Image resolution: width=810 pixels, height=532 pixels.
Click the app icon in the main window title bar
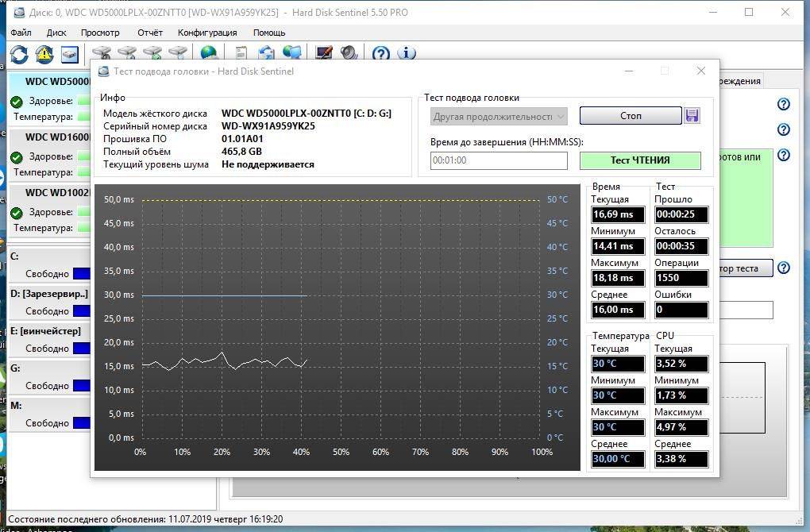click(x=19, y=13)
